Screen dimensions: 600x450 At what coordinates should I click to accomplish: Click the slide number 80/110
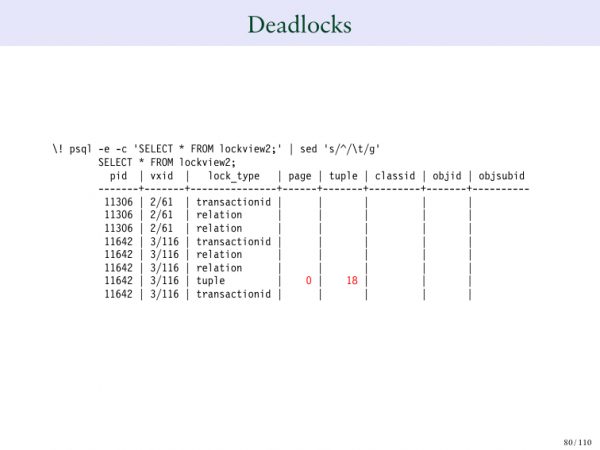tap(577, 440)
